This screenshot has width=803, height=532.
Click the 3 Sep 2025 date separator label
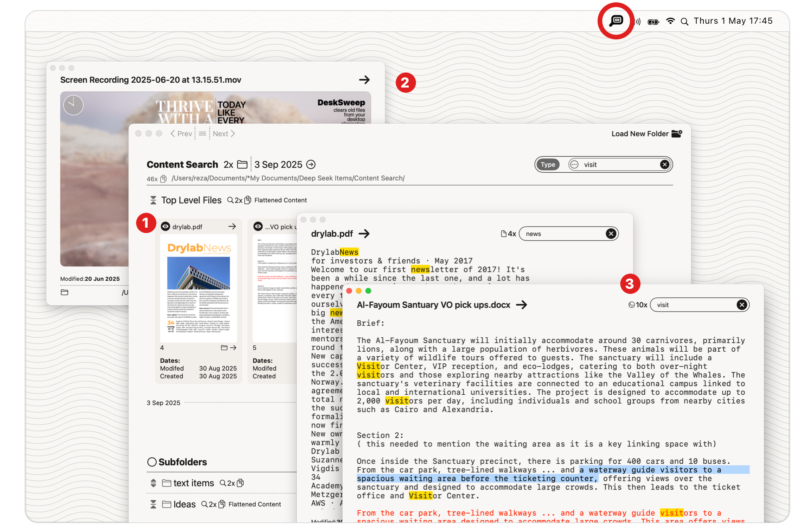pos(163,403)
